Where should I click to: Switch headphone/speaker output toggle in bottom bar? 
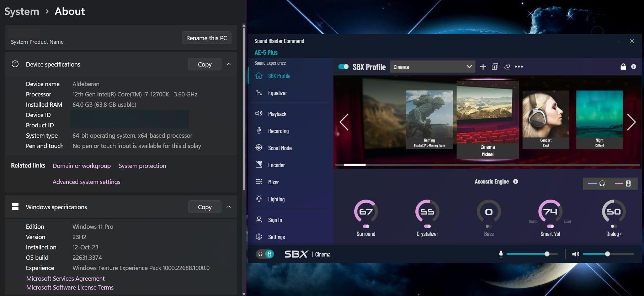coord(265,254)
